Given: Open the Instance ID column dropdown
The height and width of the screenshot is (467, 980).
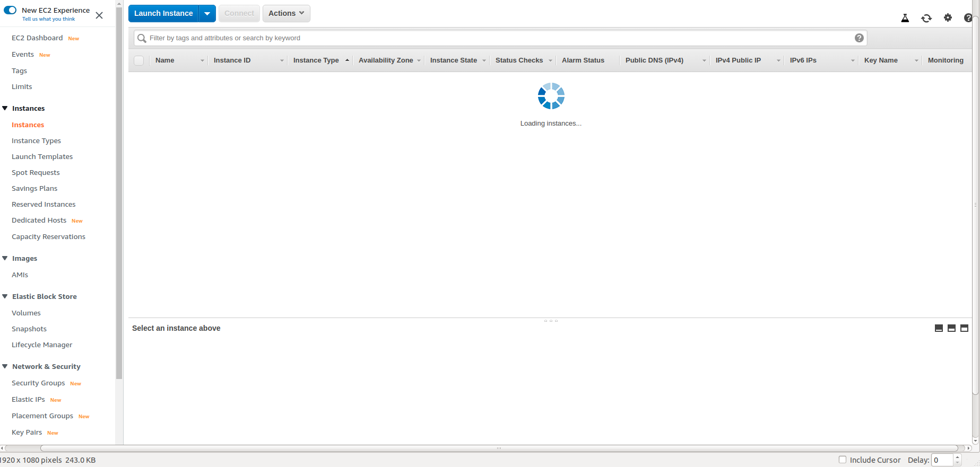Looking at the screenshot, I should pyautogui.click(x=282, y=61).
